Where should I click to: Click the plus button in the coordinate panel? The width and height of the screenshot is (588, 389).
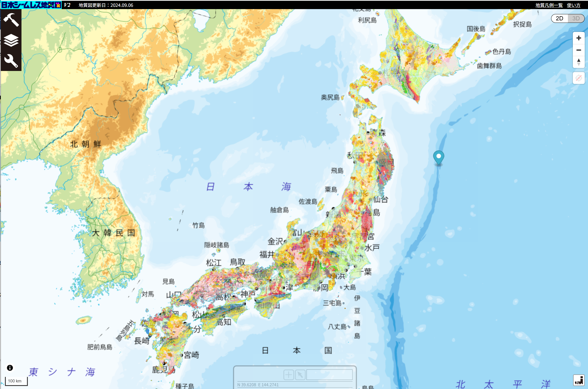click(289, 375)
